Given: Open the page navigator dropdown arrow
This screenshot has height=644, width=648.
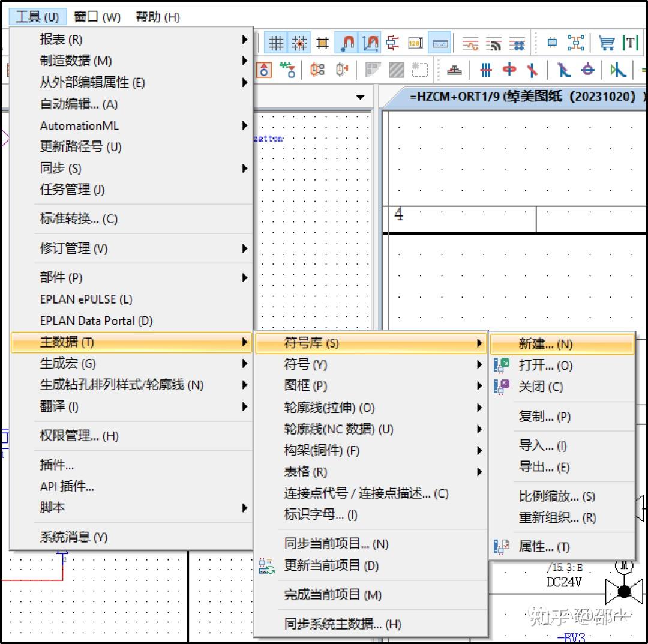Looking at the screenshot, I should (361, 96).
